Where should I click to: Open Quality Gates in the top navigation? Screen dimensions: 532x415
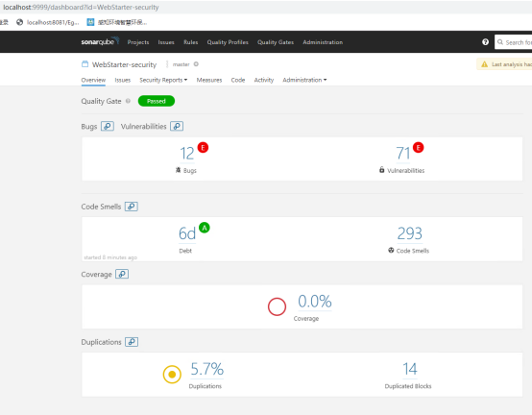point(276,42)
